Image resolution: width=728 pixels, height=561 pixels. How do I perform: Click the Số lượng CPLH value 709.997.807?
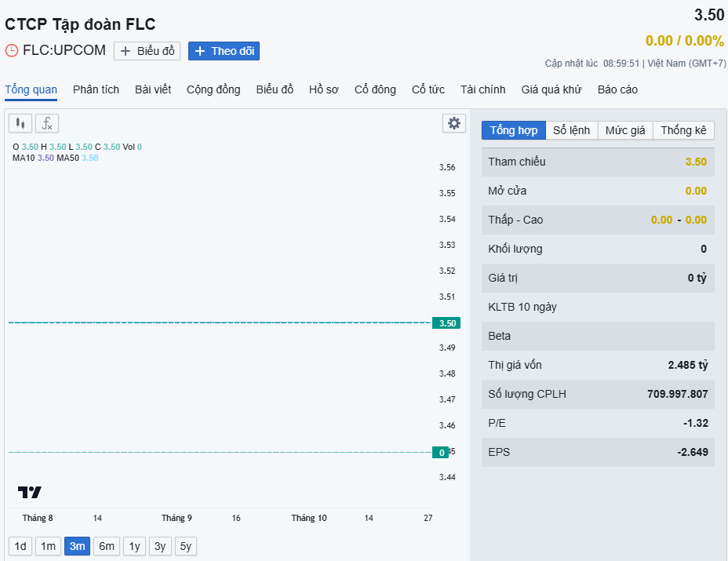pos(678,395)
